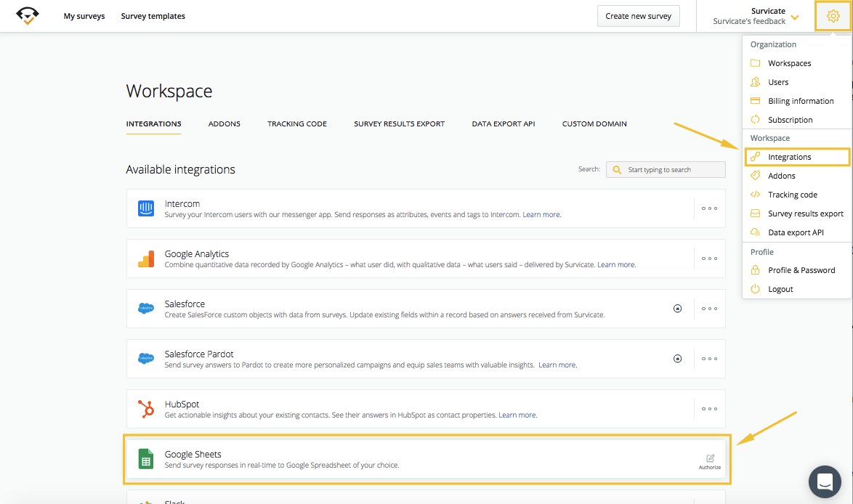Open the chat messenger bubble
This screenshot has width=853, height=504.
[x=825, y=481]
